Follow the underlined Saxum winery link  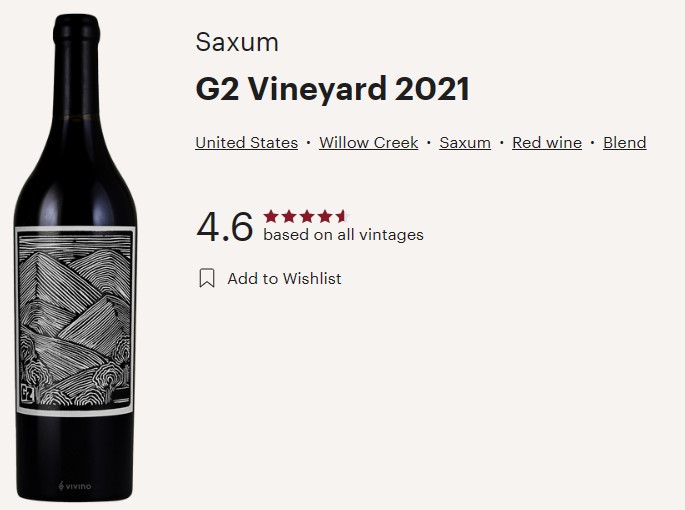tap(465, 142)
